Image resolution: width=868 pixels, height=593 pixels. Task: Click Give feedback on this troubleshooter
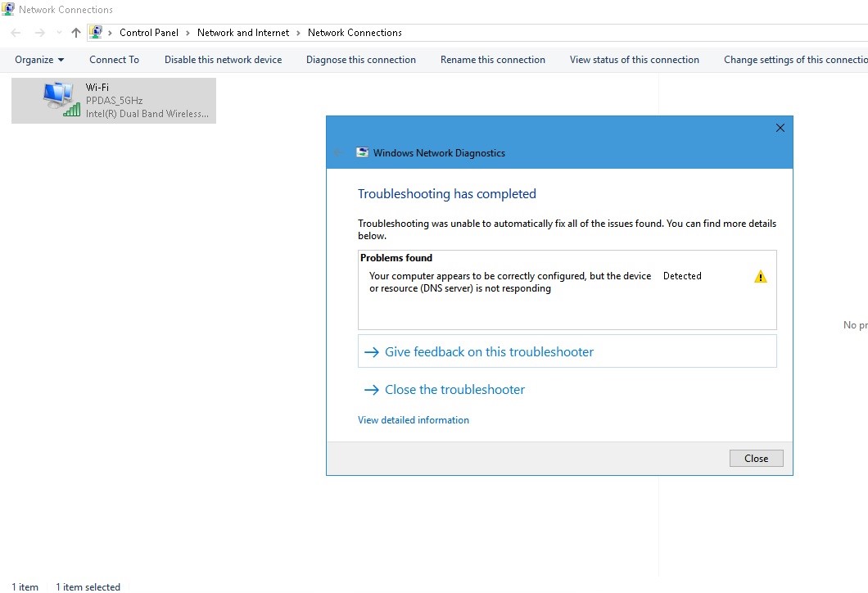(488, 351)
